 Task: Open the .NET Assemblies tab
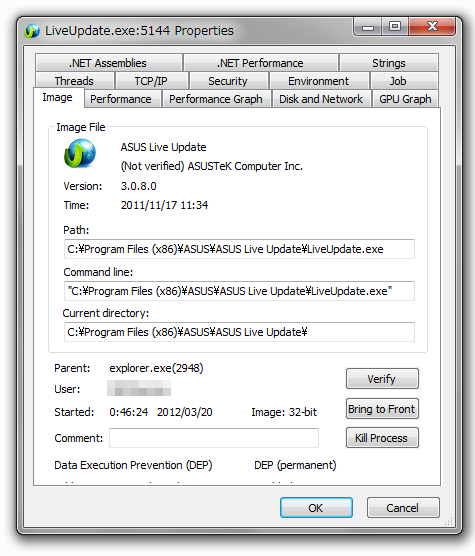[108, 63]
